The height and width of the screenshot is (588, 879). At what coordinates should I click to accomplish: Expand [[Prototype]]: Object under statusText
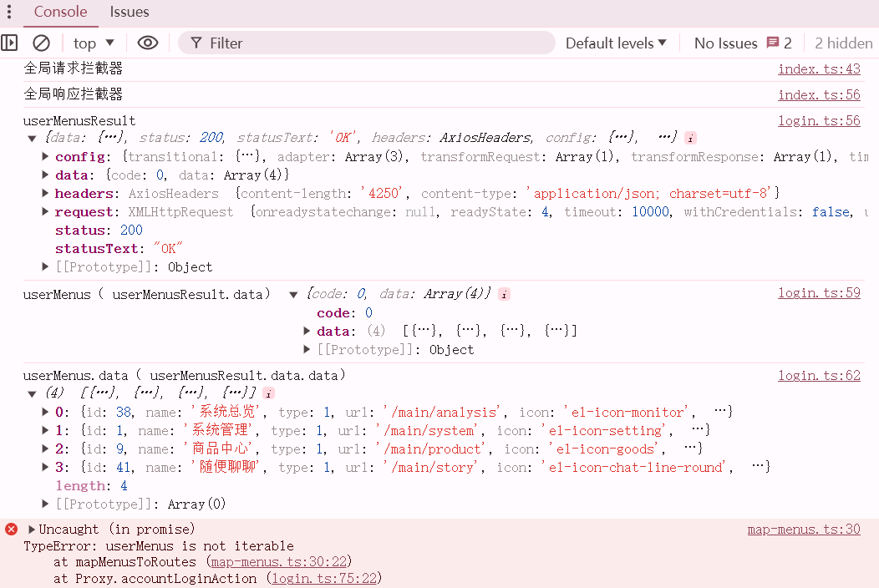(x=45, y=266)
